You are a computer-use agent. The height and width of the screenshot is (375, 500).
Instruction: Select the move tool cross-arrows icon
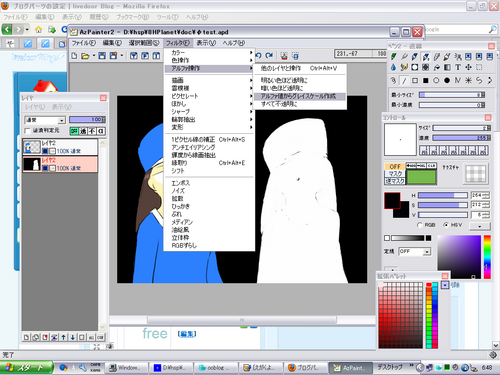pos(468,68)
